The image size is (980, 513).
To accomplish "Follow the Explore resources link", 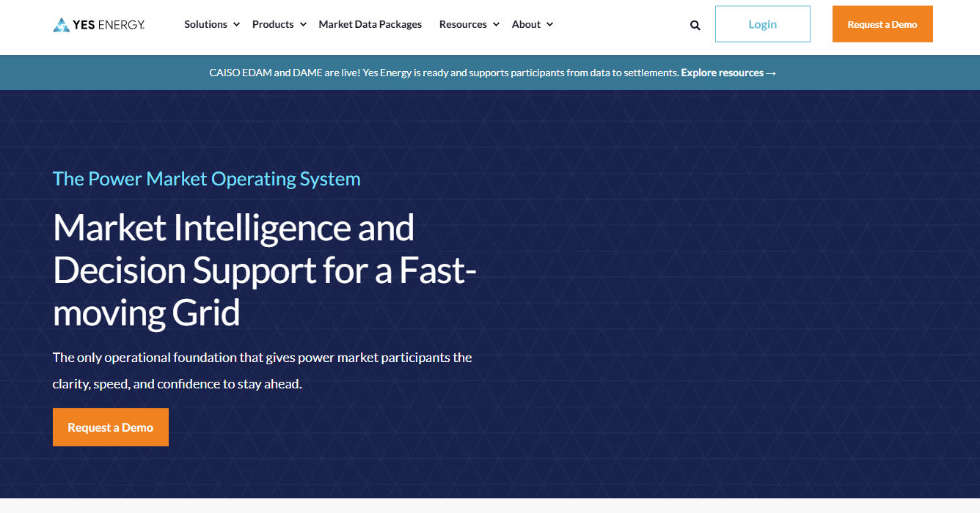I will pyautogui.click(x=728, y=73).
